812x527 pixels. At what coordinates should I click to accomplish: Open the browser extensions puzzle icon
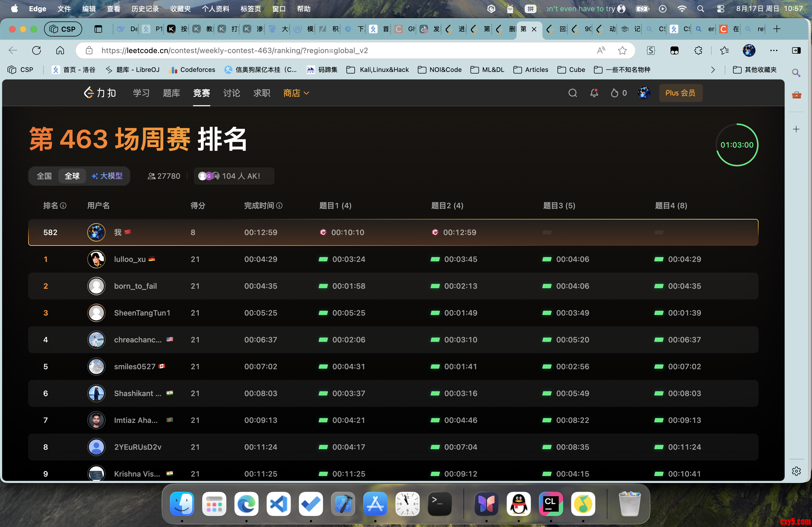click(x=698, y=50)
